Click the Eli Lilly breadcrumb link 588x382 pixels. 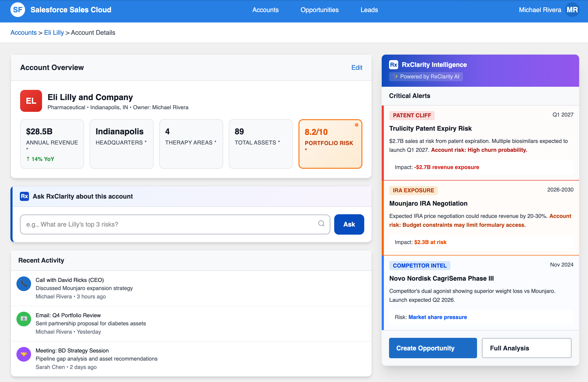(54, 33)
